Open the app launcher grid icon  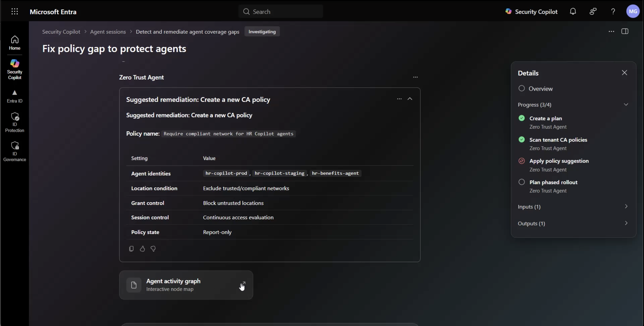tap(15, 11)
